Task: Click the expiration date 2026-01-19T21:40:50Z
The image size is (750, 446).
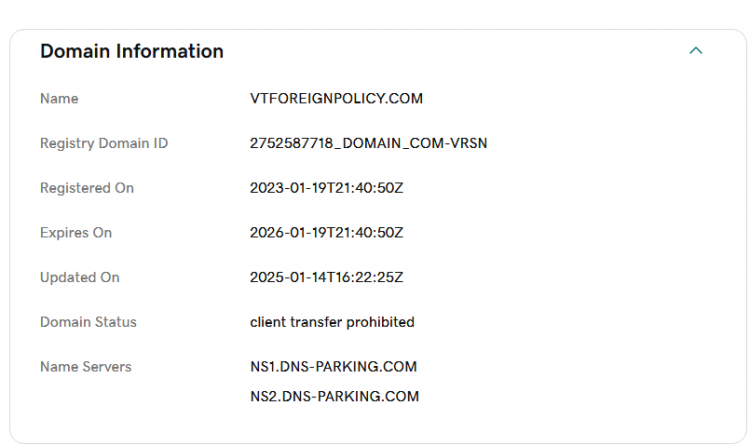Action: (326, 233)
